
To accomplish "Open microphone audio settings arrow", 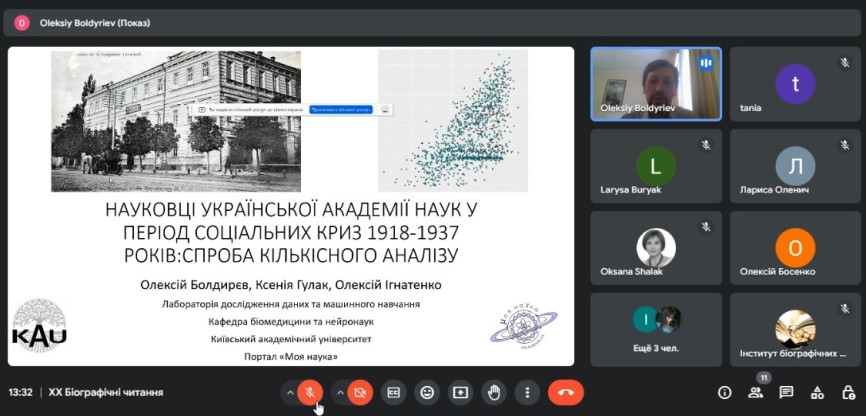I will pyautogui.click(x=290, y=392).
